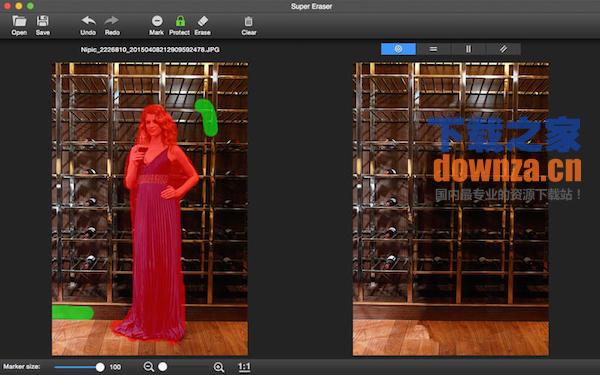
Task: Select the Mark tool
Action: (157, 26)
